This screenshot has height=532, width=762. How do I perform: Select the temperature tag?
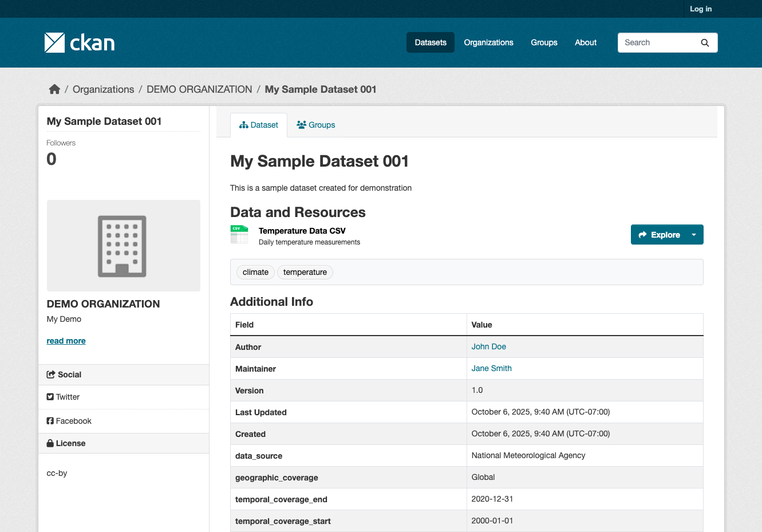305,272
